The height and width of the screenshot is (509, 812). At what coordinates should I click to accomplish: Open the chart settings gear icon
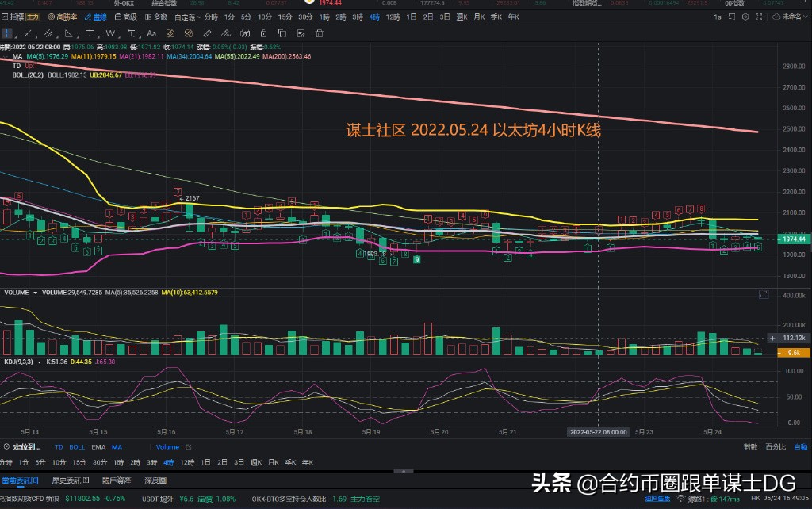745,17
